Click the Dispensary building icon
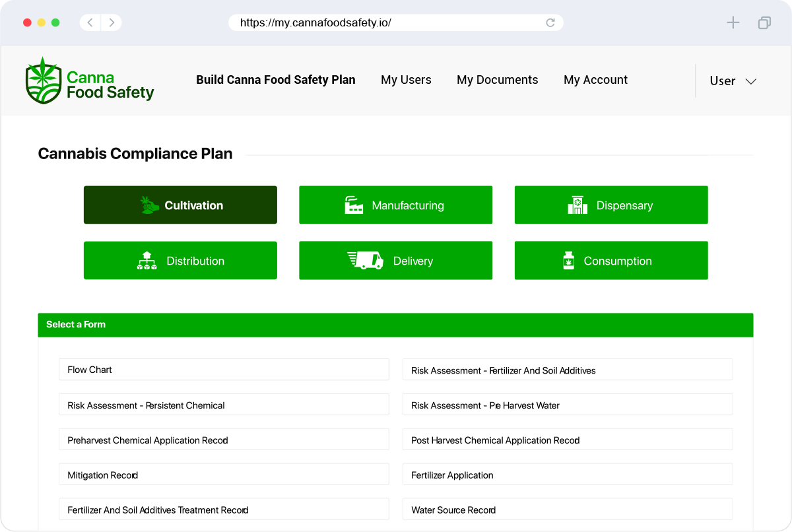 (577, 205)
